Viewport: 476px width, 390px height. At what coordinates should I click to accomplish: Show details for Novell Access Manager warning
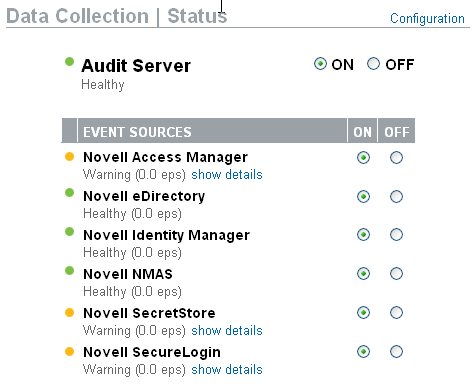click(227, 175)
